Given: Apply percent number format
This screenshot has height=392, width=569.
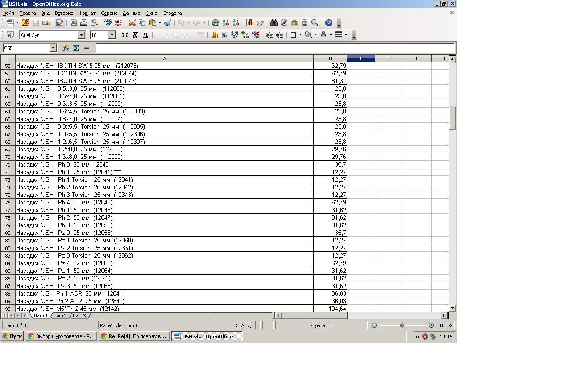Looking at the screenshot, I should click(x=224, y=35).
